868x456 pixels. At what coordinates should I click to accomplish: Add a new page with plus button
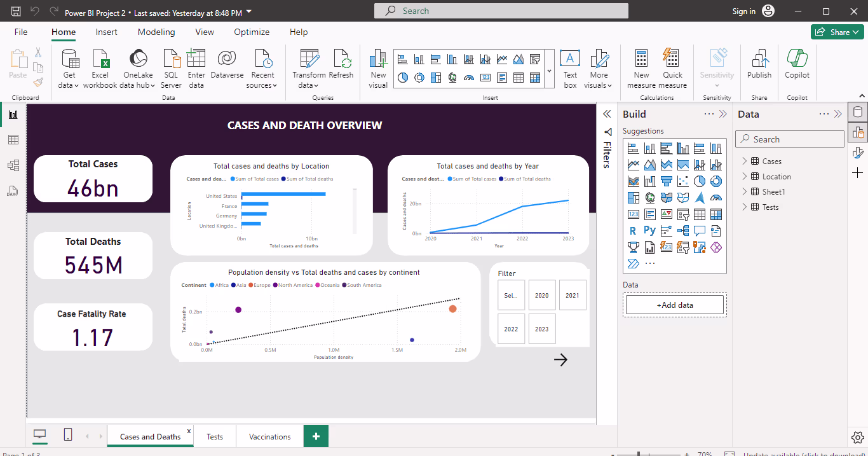[x=316, y=436]
